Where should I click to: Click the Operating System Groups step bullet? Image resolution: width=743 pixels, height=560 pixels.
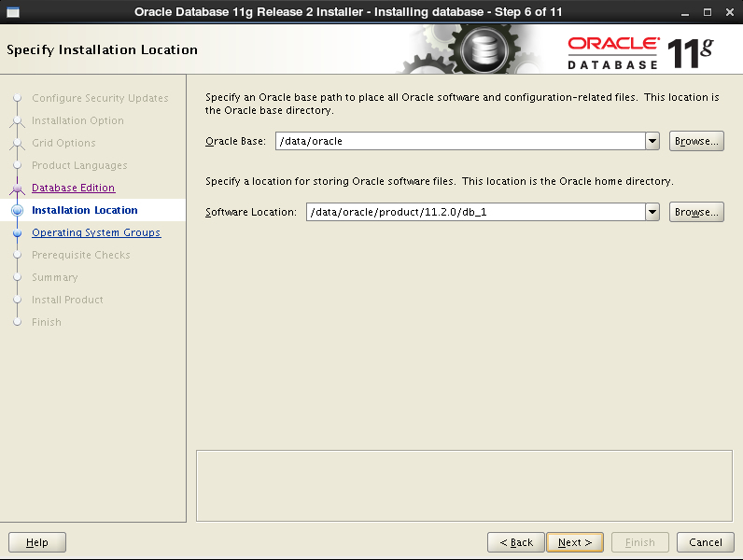(x=18, y=233)
